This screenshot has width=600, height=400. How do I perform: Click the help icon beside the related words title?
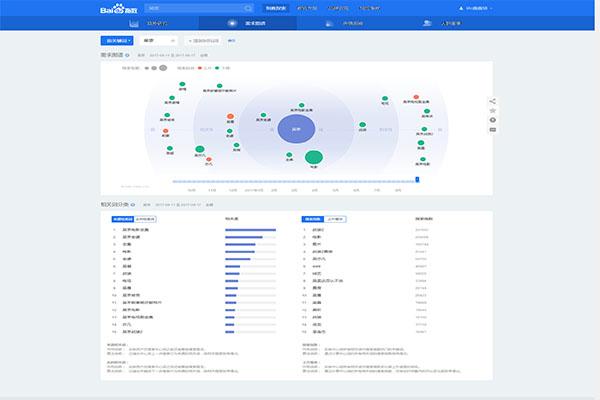[x=133, y=205]
